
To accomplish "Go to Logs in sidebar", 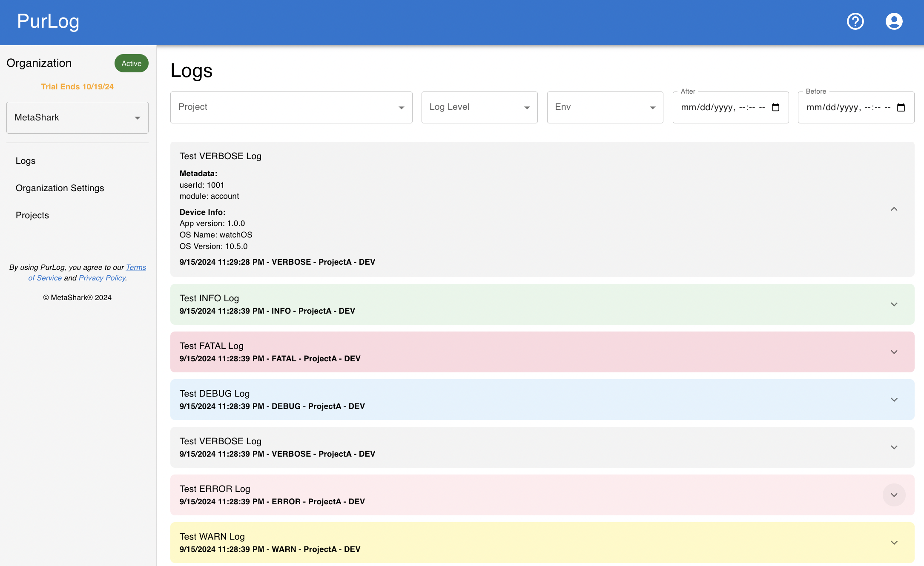I will coord(26,161).
